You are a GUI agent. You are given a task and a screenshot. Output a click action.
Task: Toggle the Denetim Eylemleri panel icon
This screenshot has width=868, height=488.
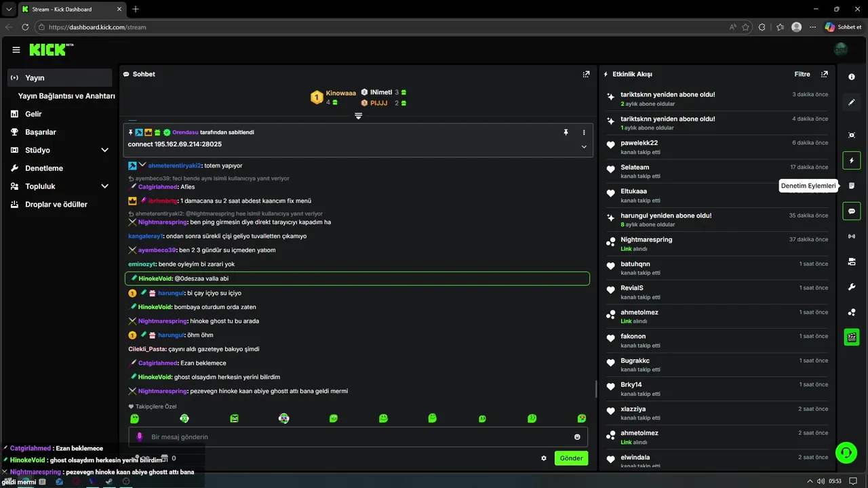point(852,186)
